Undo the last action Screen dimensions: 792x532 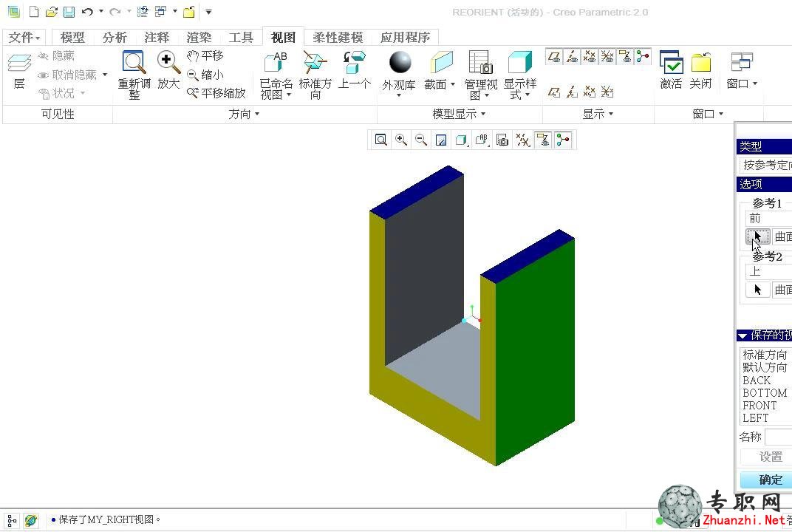click(x=87, y=12)
